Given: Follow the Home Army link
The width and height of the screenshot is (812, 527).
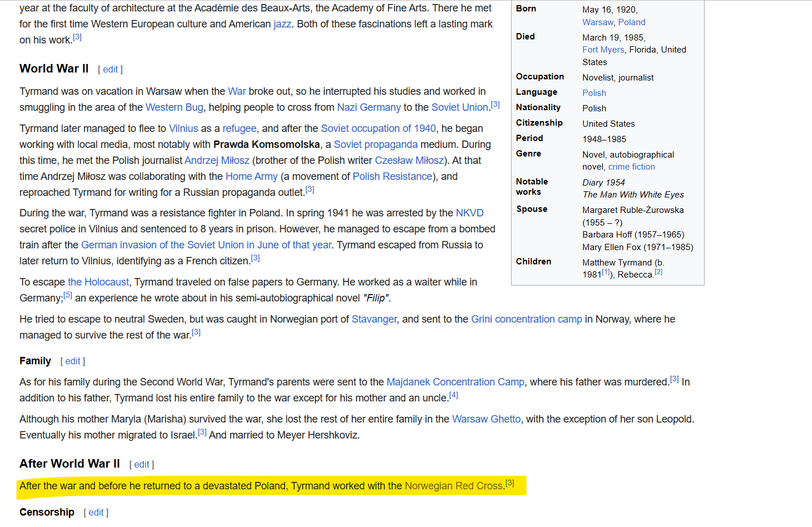Looking at the screenshot, I should (251, 176).
